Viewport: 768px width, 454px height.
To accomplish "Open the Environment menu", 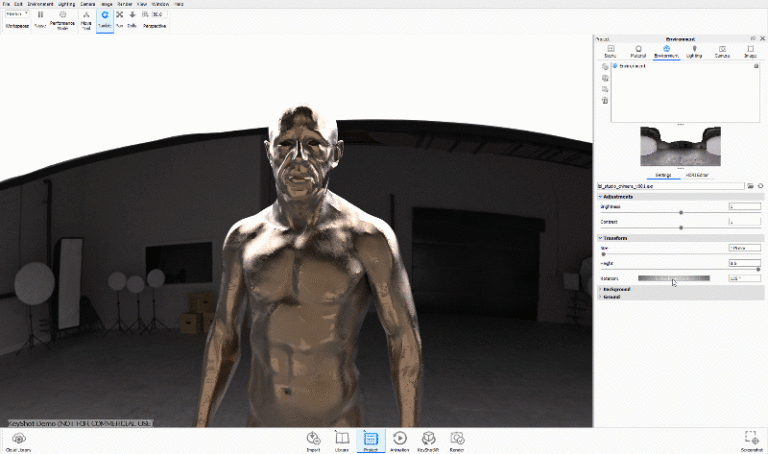I will (40, 4).
